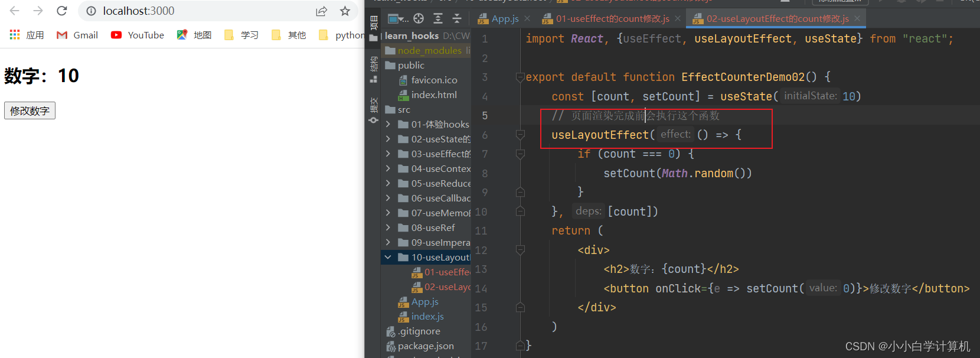Select the learn_hooks project root
The width and height of the screenshot is (980, 358).
click(x=411, y=35)
